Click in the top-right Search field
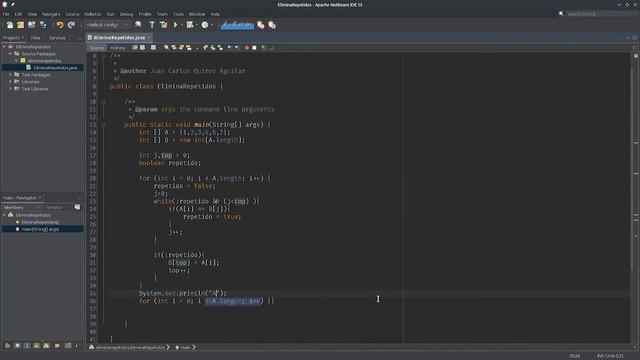640x360 pixels. point(601,13)
